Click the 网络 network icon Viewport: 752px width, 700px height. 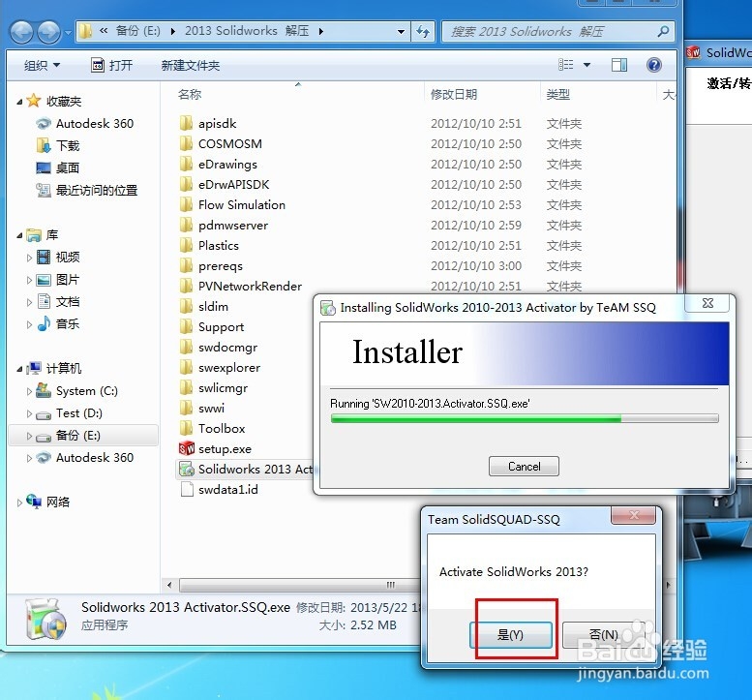tap(34, 501)
